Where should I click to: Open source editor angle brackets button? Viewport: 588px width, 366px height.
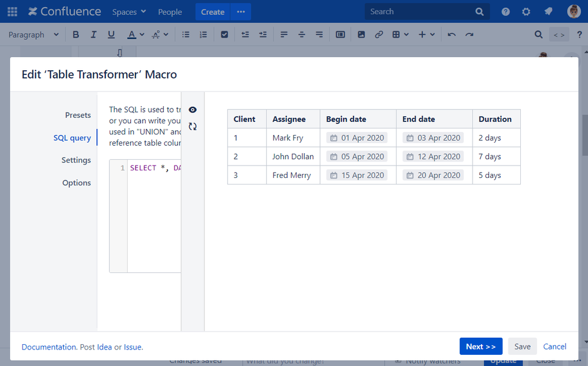(559, 35)
